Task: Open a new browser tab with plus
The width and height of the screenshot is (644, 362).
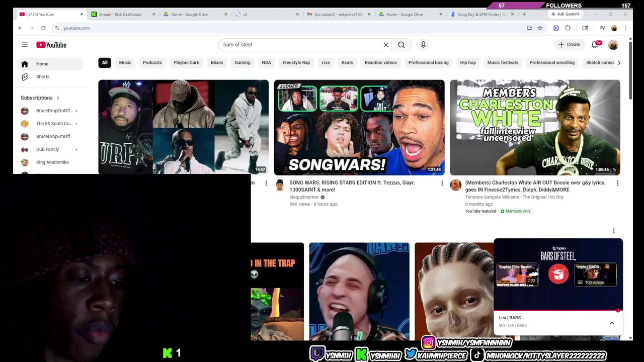Action: click(524, 14)
